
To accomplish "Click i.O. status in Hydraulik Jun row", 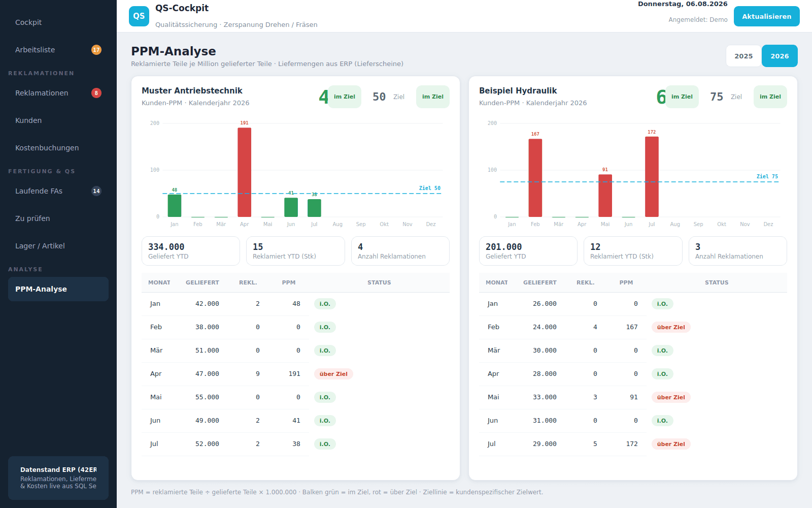I will 662,421.
